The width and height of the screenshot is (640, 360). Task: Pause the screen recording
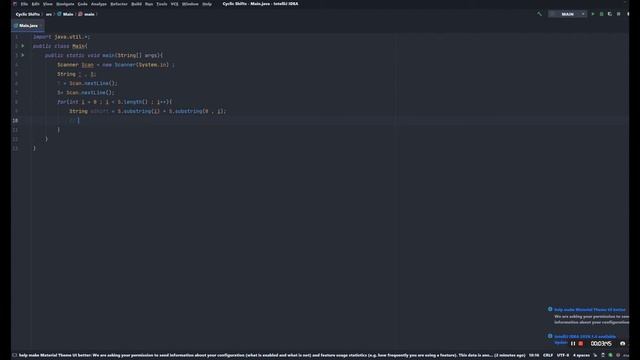(573, 344)
